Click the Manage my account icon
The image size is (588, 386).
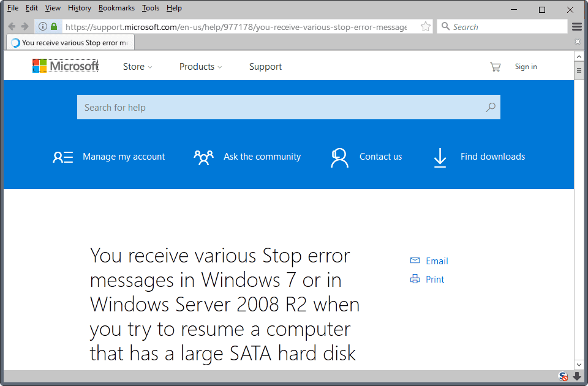[62, 157]
